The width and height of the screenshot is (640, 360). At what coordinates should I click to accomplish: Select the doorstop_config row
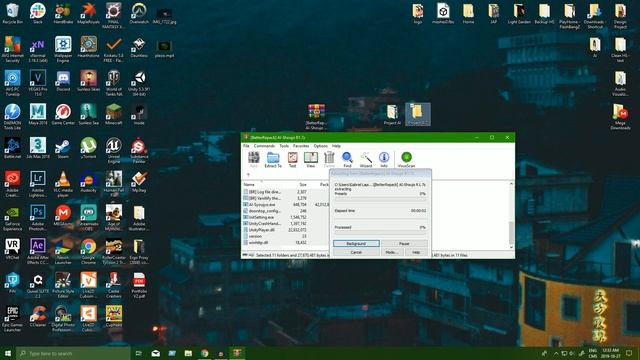285,211
